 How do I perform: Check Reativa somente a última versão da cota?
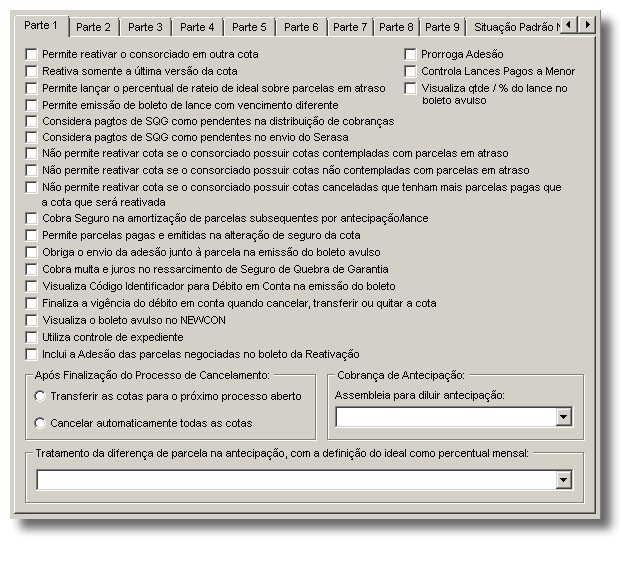coord(31,71)
